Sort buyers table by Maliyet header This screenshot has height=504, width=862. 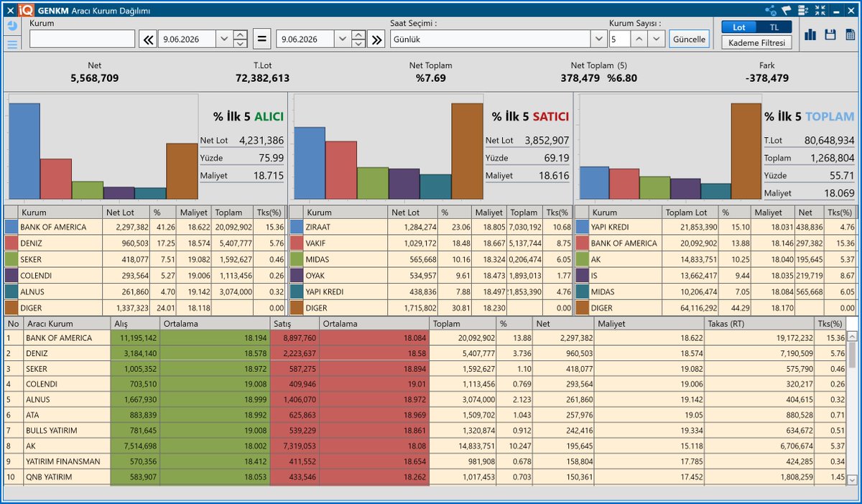coord(194,213)
